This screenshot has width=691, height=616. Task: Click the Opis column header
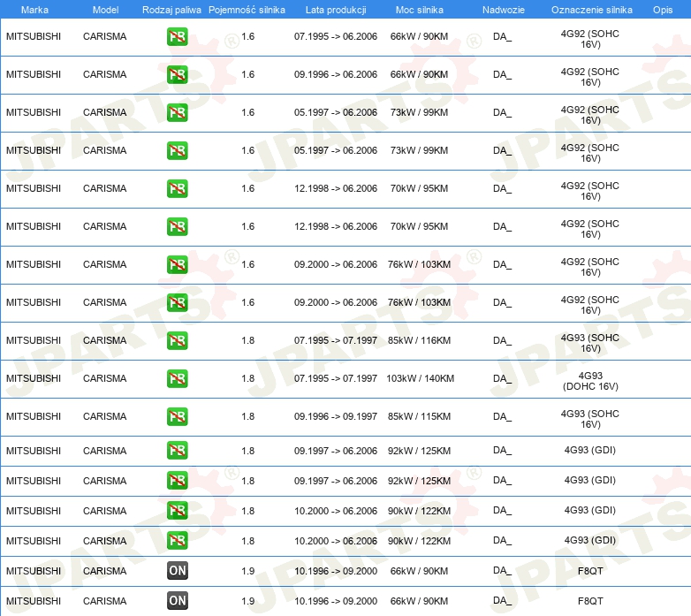coord(662,10)
